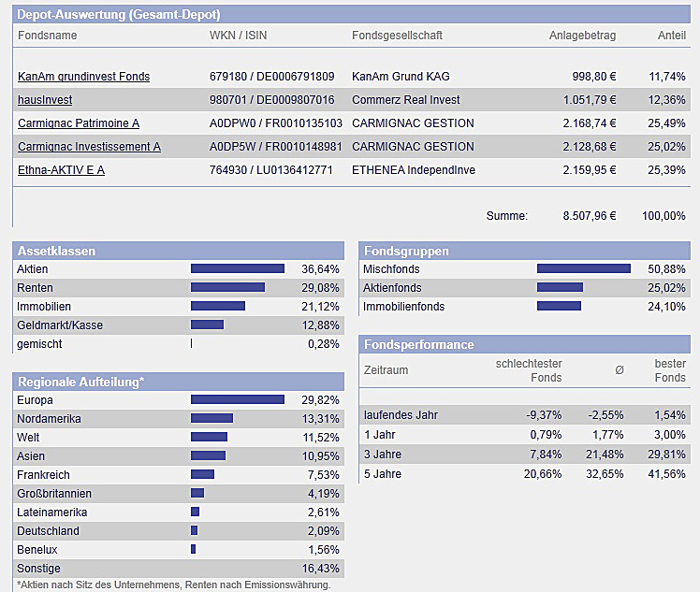This screenshot has height=592, width=700.
Task: Open the Ethna-AKTIV E A fund link
Action: [61, 170]
